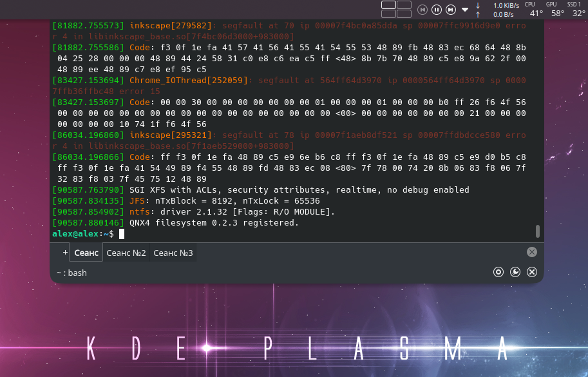Close the current session tab
Screen dimensions: 588x377
532,252
